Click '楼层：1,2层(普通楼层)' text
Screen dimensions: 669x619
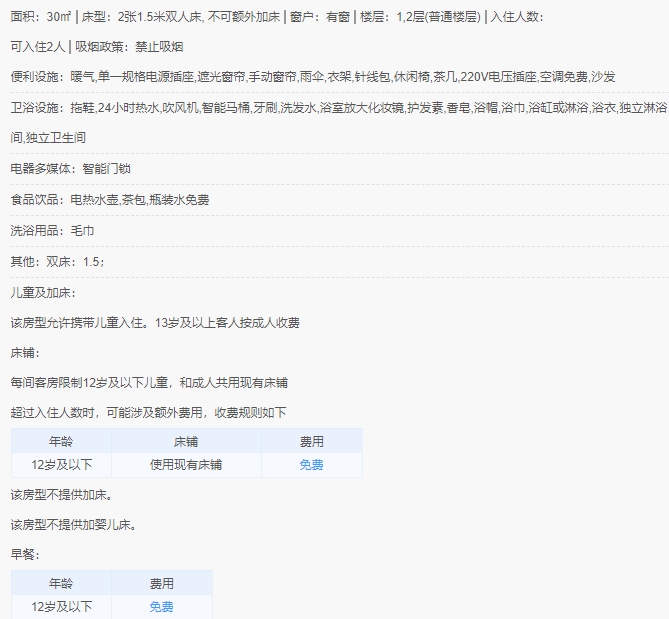point(420,17)
